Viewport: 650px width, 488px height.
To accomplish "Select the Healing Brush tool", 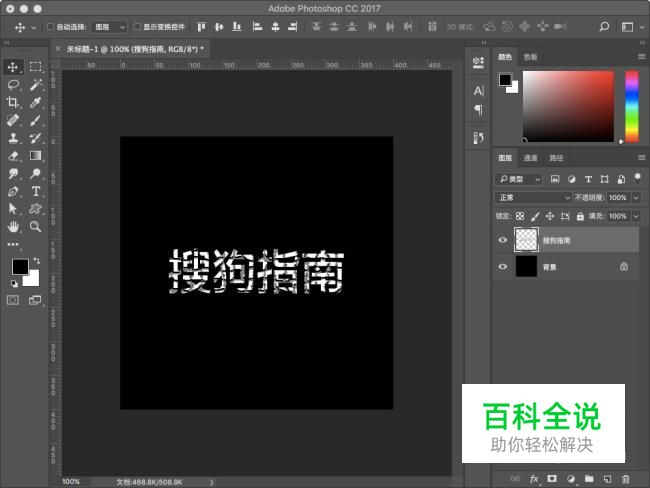I will click(x=13, y=120).
